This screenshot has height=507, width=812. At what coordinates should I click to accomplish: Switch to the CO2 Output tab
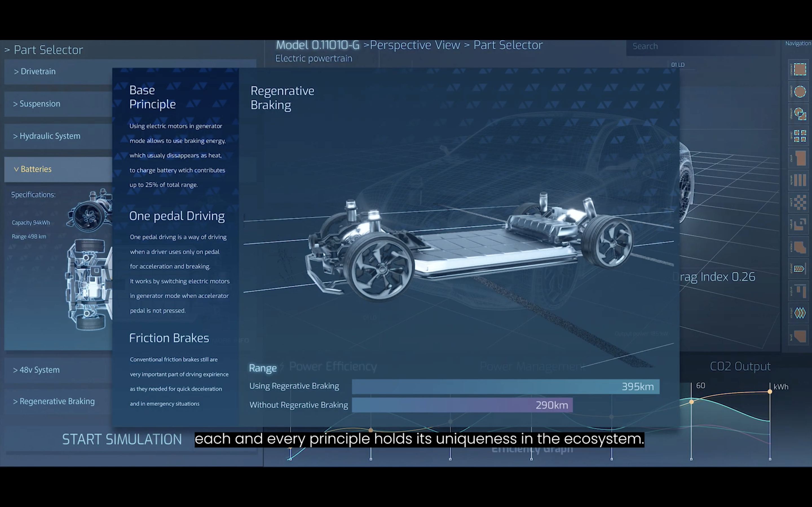tap(740, 366)
